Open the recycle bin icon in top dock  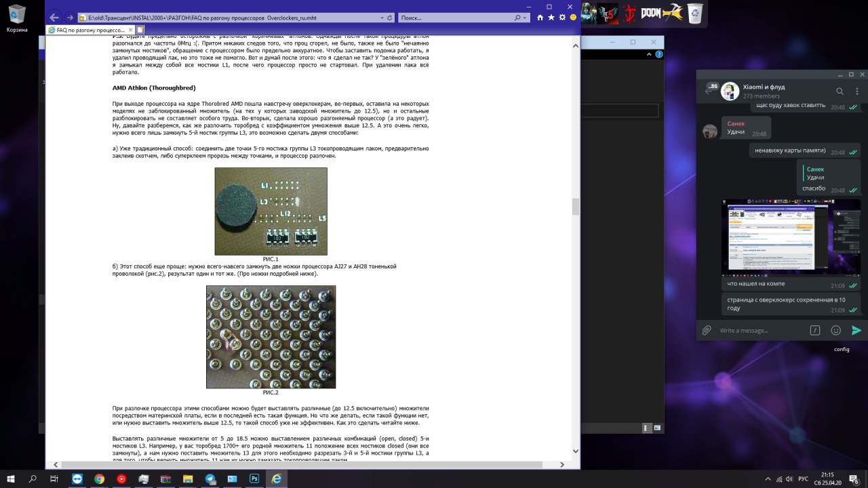pos(695,13)
